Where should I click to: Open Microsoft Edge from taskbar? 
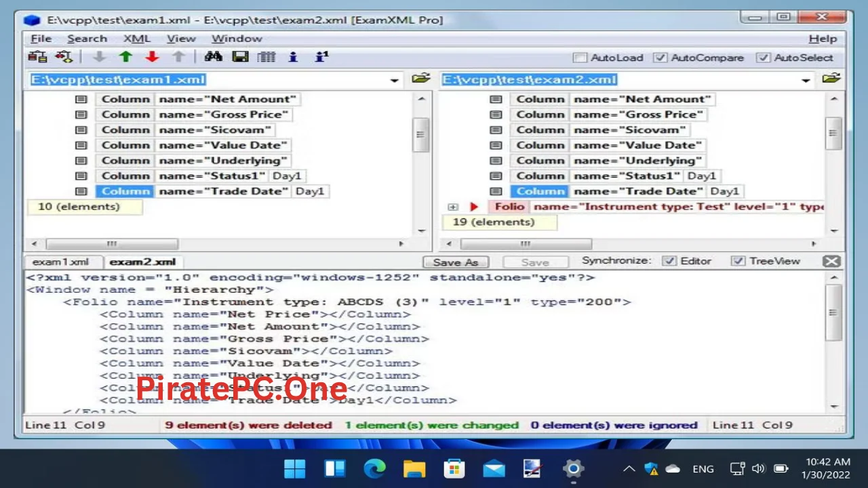[374, 468]
